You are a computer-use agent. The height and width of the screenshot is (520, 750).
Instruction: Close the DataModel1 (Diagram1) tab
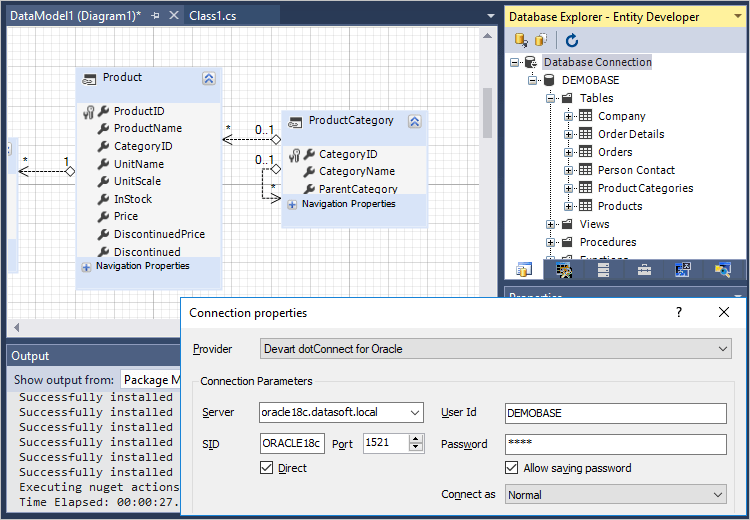(174, 15)
